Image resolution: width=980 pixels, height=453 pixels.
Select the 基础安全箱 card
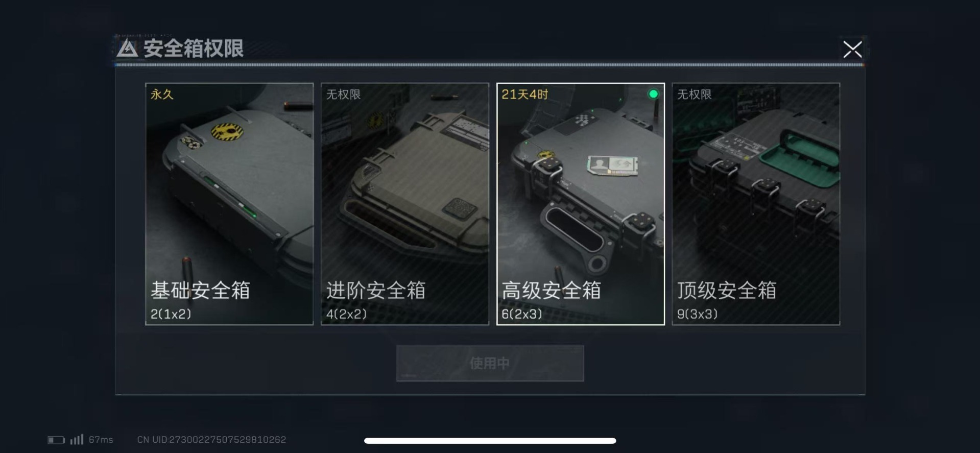click(229, 204)
